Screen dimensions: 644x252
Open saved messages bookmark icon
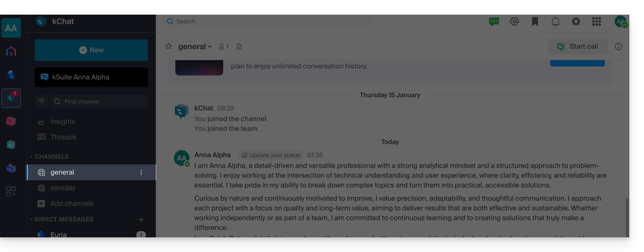click(x=535, y=21)
